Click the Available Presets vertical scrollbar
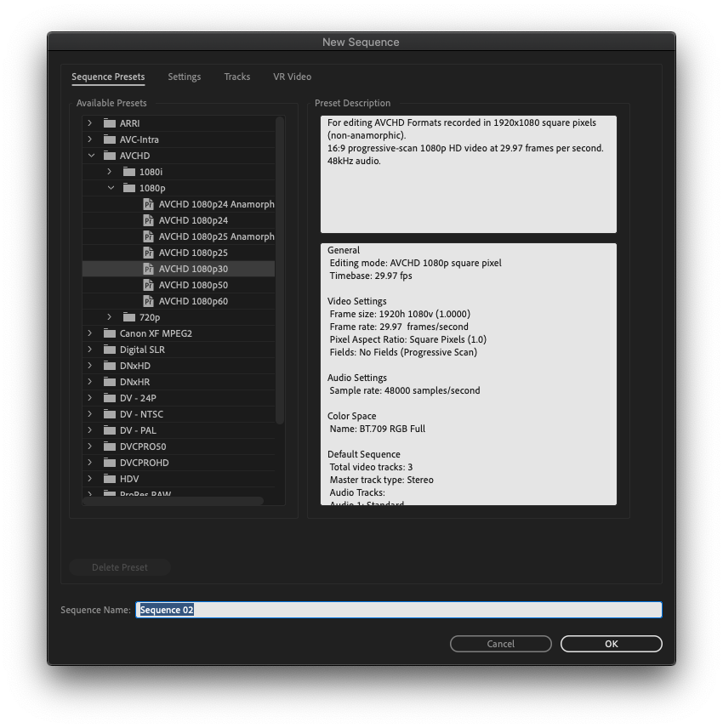The image size is (723, 728). tap(280, 270)
